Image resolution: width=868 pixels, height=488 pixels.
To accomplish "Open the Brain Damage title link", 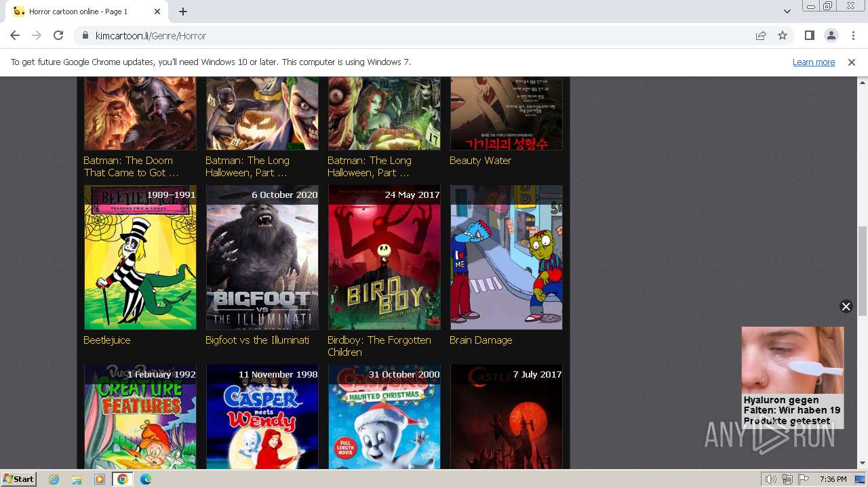I will 481,340.
